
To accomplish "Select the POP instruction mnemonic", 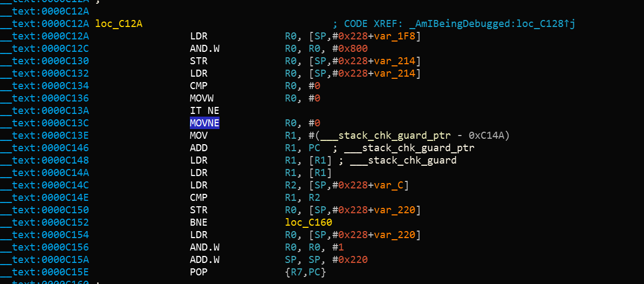I will [198, 272].
